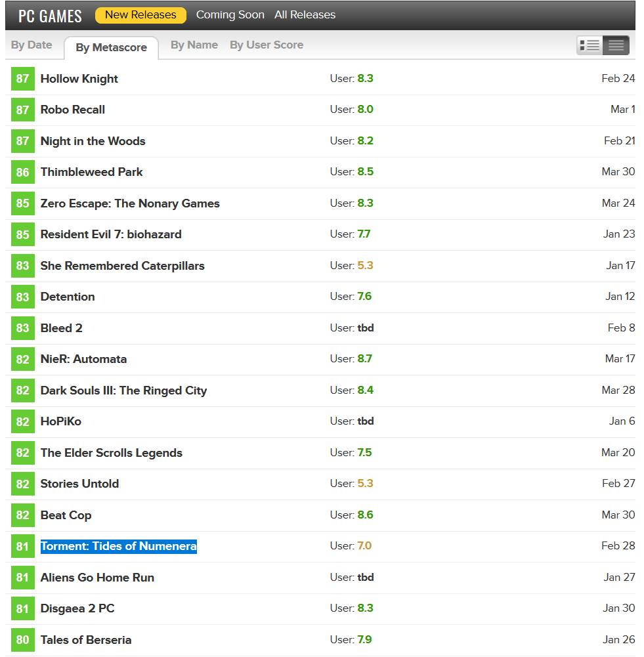Open the Beat Cop game link
The height and width of the screenshot is (657, 644).
(x=66, y=516)
